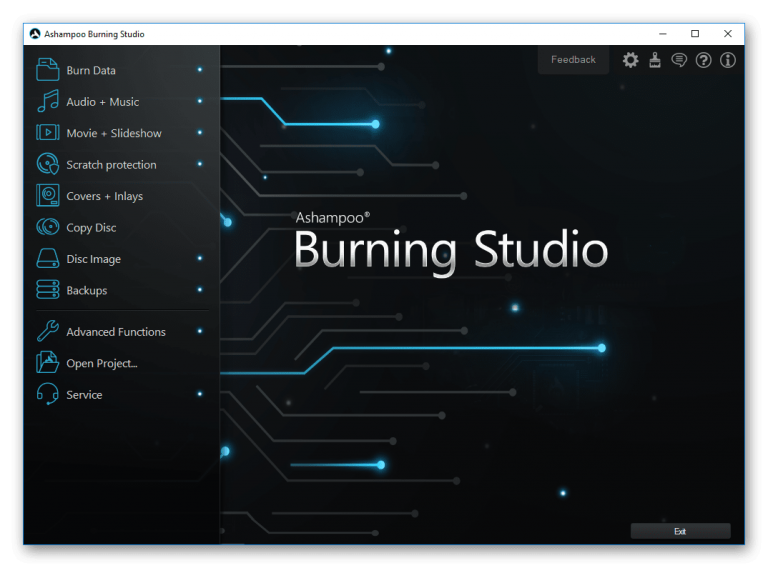Click the Burn Data folder icon
This screenshot has height=568, width=768.
[48, 70]
